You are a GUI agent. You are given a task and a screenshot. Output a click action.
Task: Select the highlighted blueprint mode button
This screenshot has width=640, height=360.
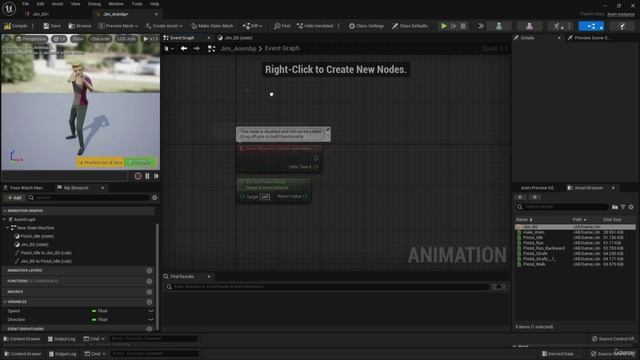click(591, 26)
